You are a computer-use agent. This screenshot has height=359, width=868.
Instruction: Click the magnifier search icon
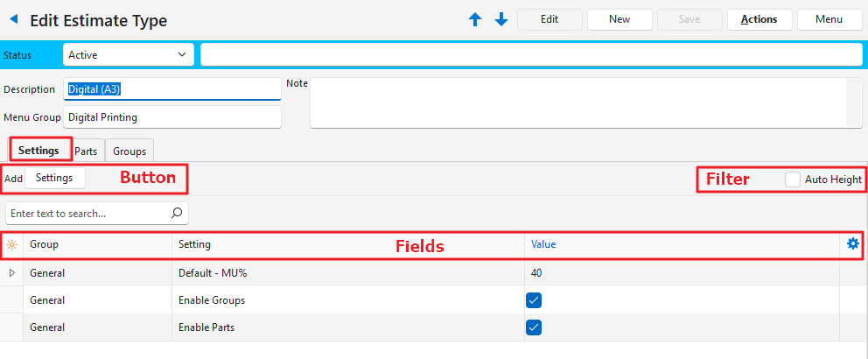point(176,213)
